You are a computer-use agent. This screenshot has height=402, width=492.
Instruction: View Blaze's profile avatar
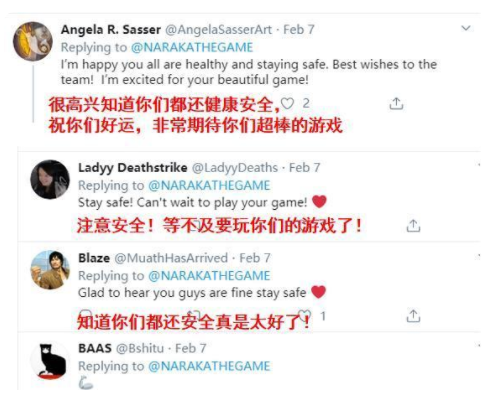[x=50, y=270]
